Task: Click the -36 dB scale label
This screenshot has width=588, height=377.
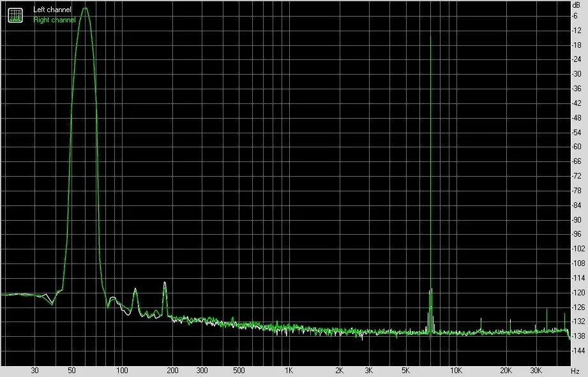Action: coord(577,89)
